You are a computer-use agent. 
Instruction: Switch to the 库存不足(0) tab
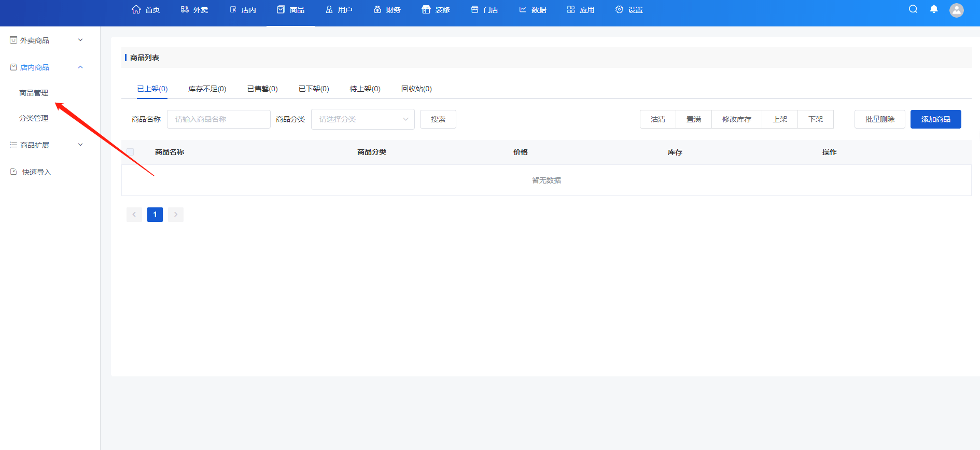coord(207,89)
